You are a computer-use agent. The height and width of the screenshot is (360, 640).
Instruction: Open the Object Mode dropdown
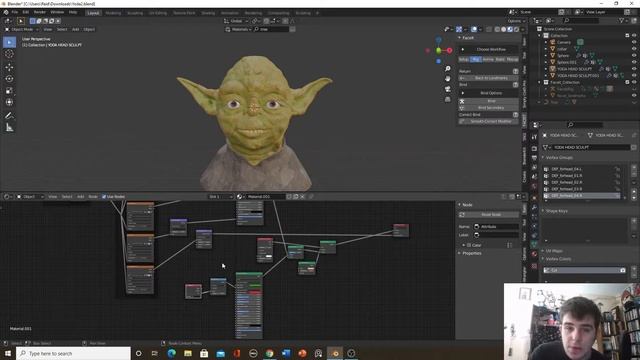pyautogui.click(x=22, y=29)
